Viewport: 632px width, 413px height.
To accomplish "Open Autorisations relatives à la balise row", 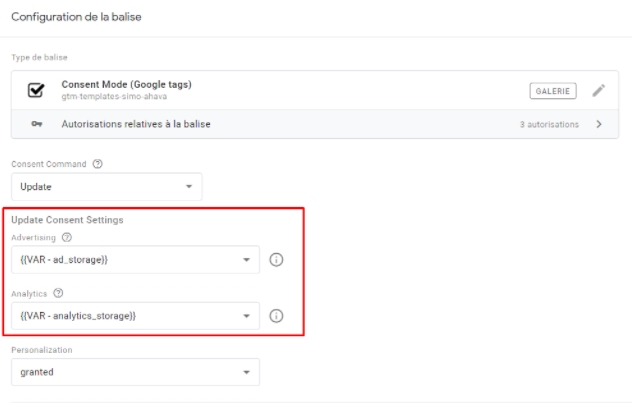I will point(315,124).
